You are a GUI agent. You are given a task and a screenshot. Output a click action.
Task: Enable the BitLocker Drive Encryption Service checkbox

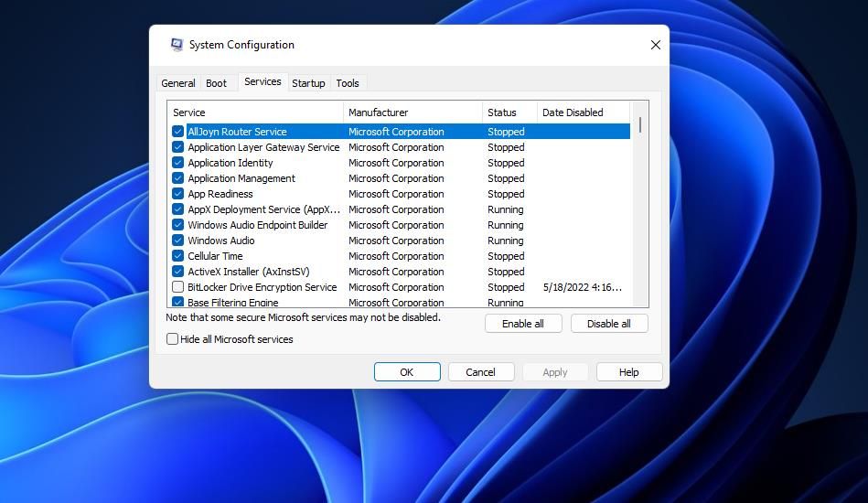point(178,287)
